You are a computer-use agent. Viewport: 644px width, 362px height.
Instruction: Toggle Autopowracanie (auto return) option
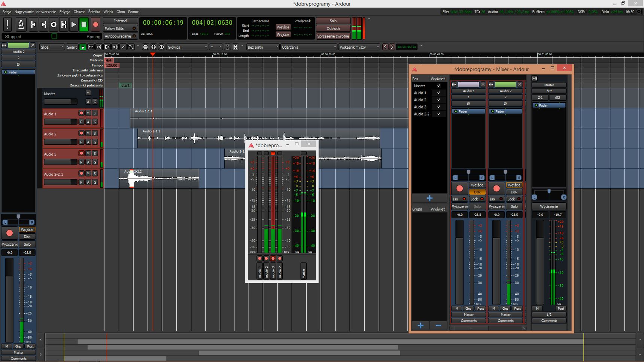pyautogui.click(x=120, y=36)
